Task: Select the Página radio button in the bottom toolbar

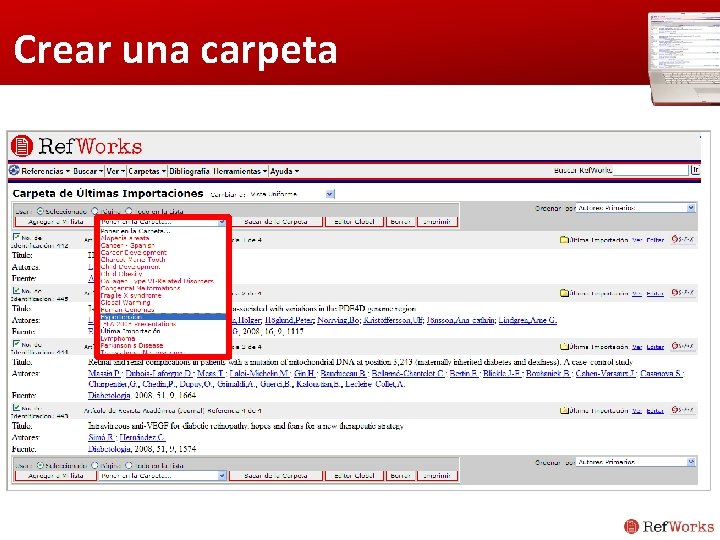Action: [x=95, y=465]
